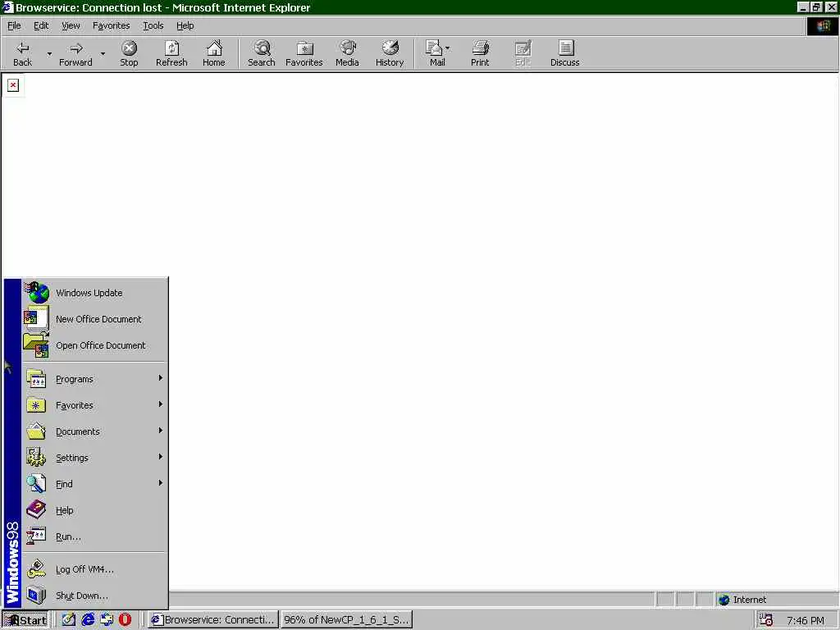Launch Internet Explorer from quick launch

click(88, 620)
